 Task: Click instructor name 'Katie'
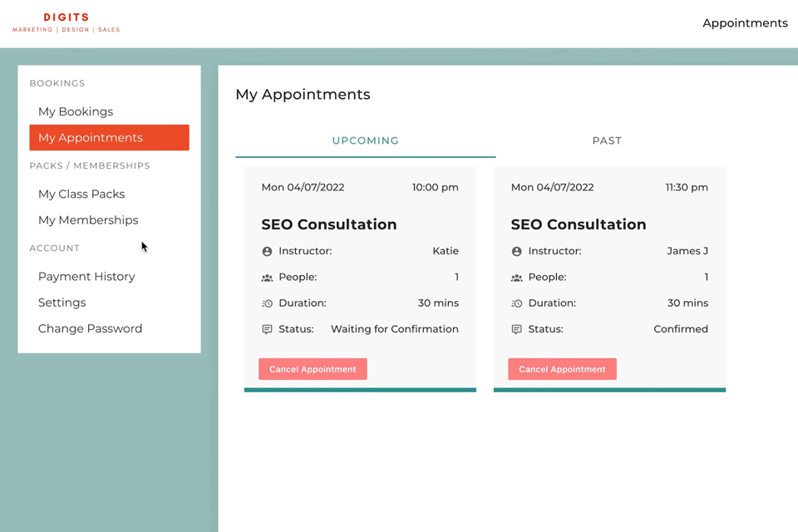pos(446,251)
